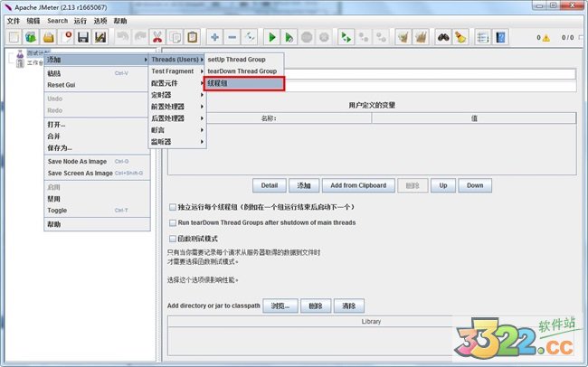Click the Cut scissors icon
The height and width of the screenshot is (367, 588).
point(157,37)
